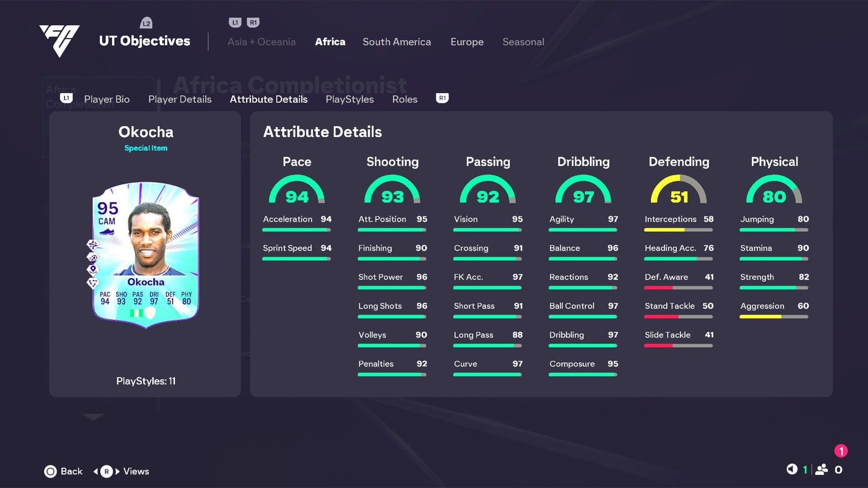Click the third PlayStyle icon on card

[93, 270]
